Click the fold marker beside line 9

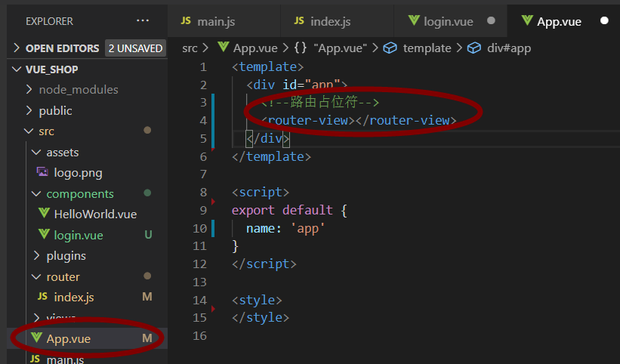tap(213, 202)
